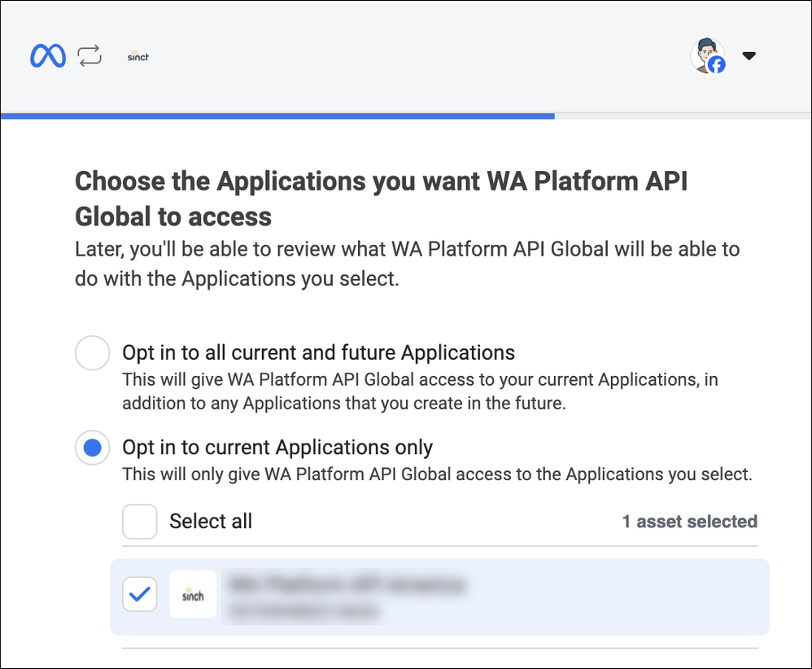The height and width of the screenshot is (669, 812).
Task: Click the sinch thumbnail beside the selected application
Action: click(193, 594)
